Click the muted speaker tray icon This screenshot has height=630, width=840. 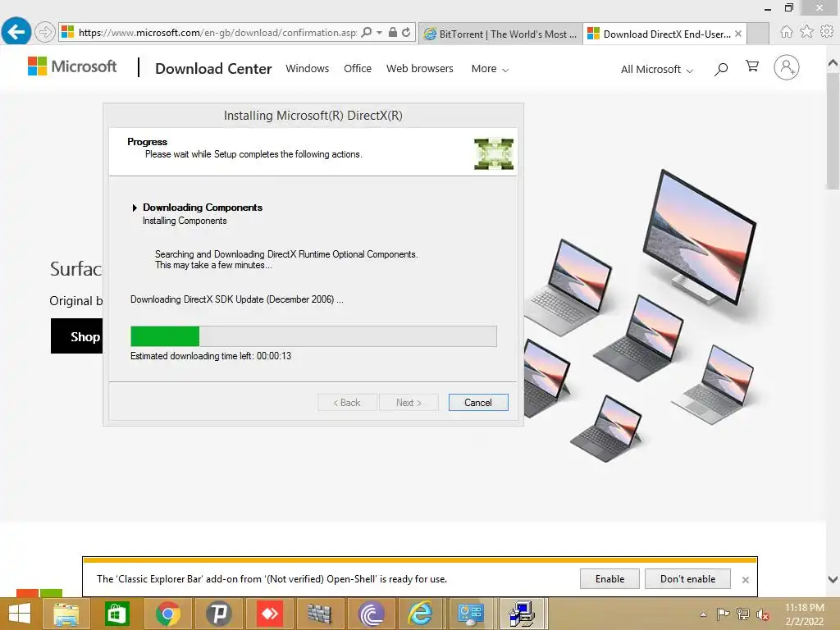click(x=763, y=614)
